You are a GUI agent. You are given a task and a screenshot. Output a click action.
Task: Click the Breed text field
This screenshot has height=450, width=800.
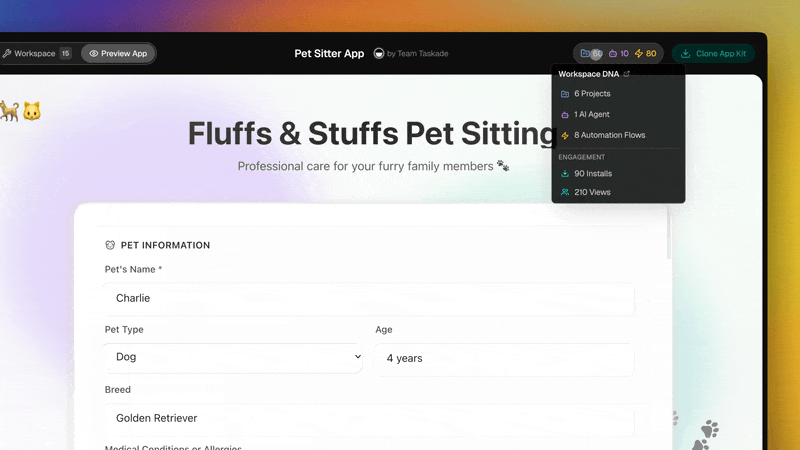[369, 417]
